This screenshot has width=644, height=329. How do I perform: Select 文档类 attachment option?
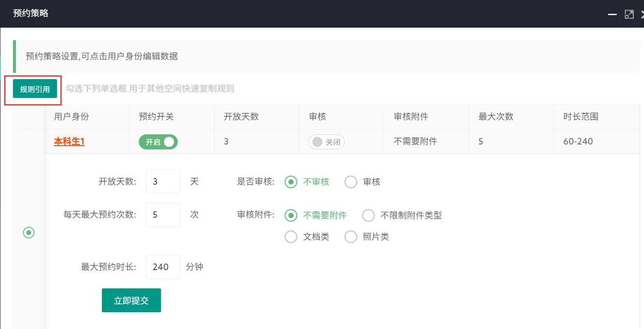307,237
